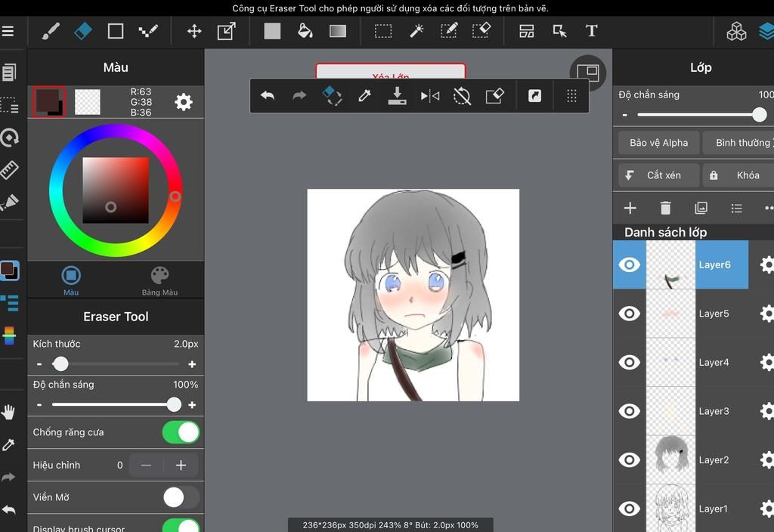
Task: Open the layer list options icon
Action: coord(736,208)
